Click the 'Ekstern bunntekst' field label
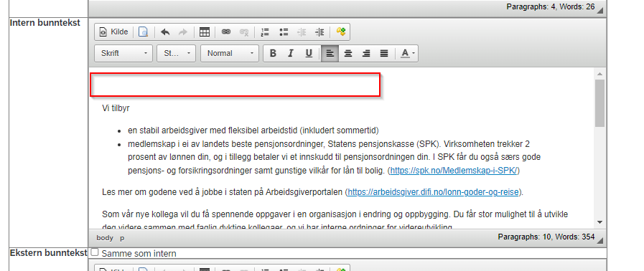The image size is (644, 271). 49,252
